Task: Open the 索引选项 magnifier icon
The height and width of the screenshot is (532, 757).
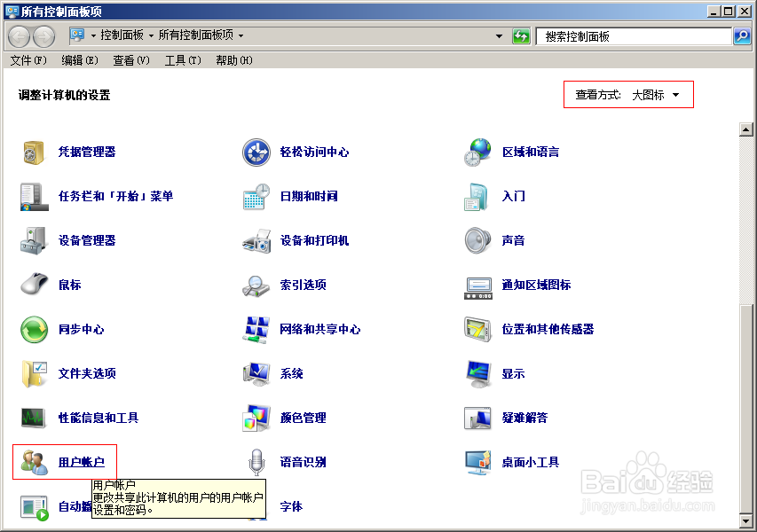Action: tap(256, 286)
